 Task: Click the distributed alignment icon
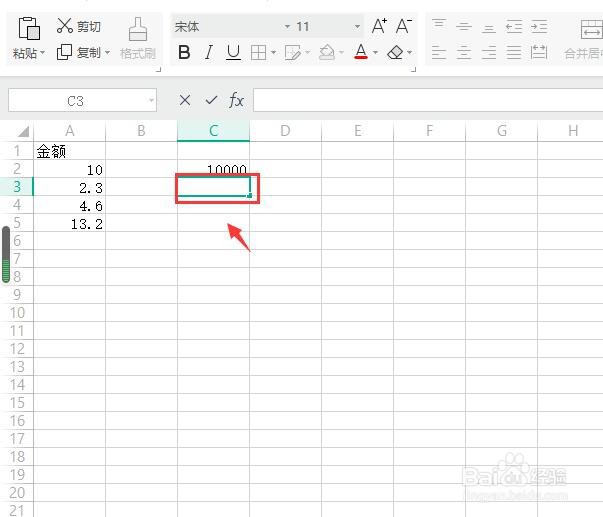click(x=539, y=52)
